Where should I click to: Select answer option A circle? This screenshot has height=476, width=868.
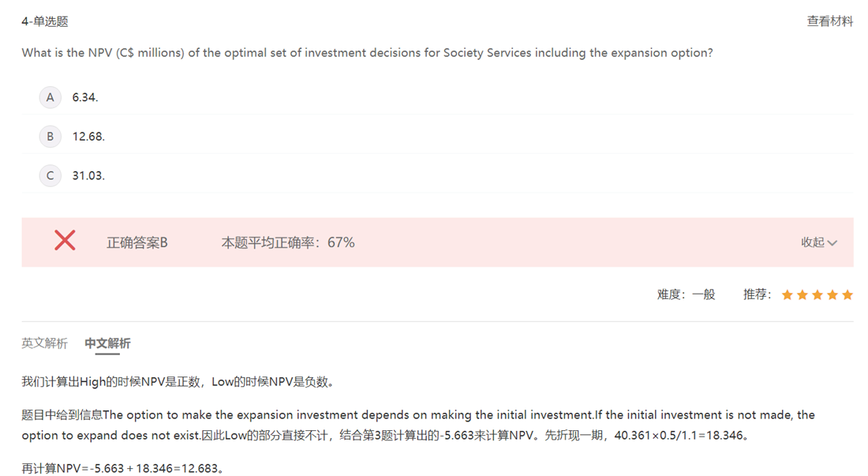click(x=50, y=97)
